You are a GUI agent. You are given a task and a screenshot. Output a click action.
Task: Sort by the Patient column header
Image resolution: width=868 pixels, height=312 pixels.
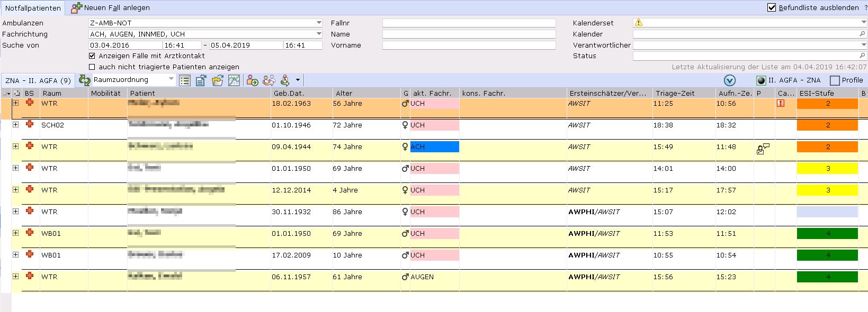click(199, 93)
